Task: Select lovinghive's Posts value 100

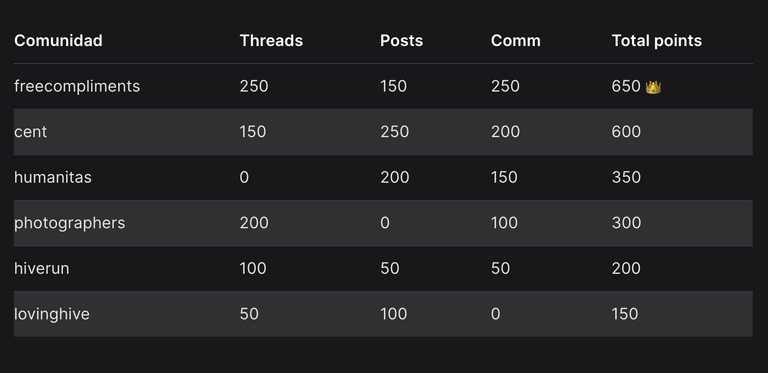Action: click(x=393, y=314)
